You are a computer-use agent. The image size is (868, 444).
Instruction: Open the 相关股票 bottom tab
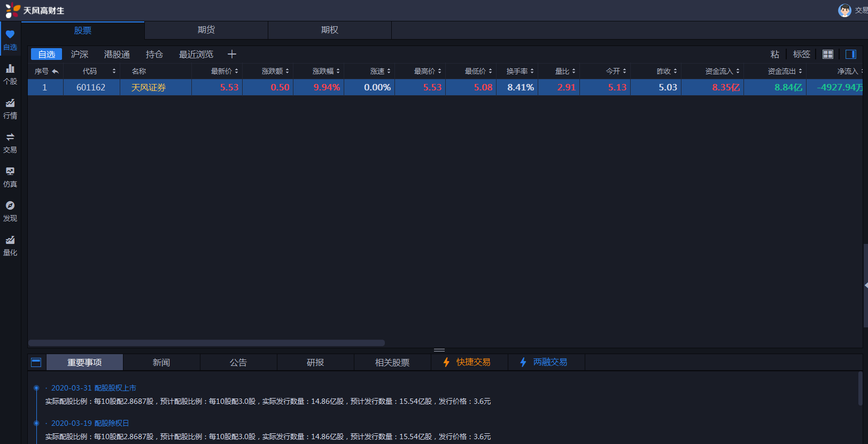point(392,362)
